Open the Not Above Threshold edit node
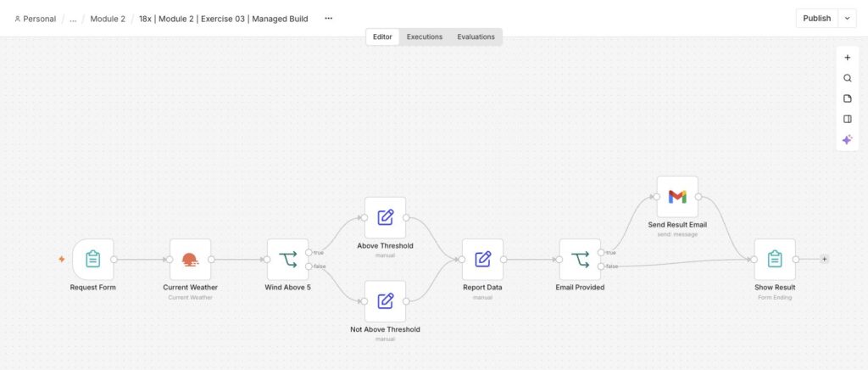This screenshot has width=868, height=370. point(386,301)
